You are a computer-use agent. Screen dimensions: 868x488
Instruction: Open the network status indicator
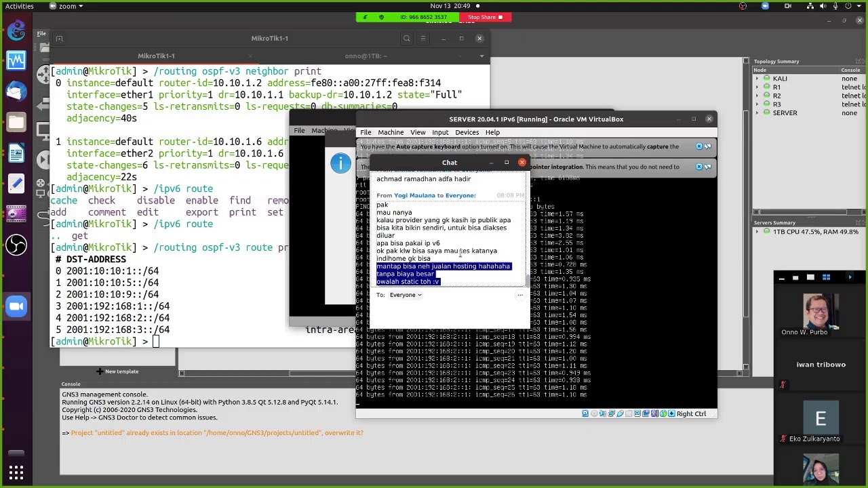pyautogui.click(x=810, y=6)
